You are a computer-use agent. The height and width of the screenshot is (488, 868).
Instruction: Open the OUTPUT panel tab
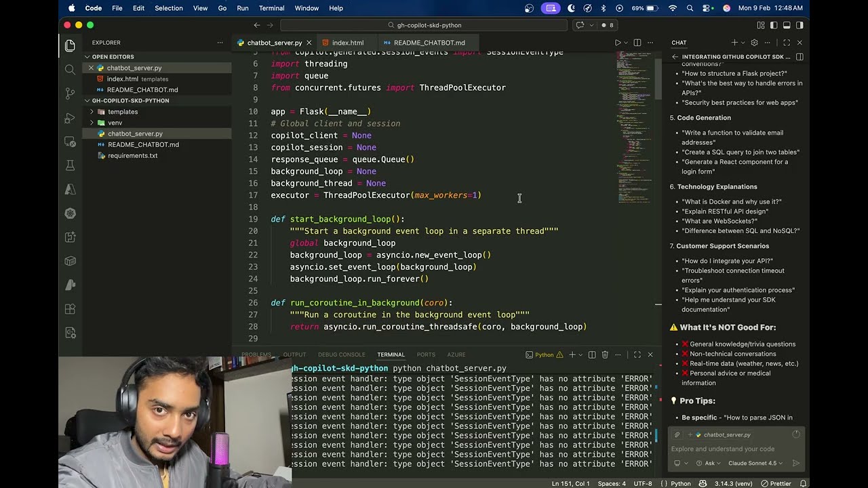point(294,354)
